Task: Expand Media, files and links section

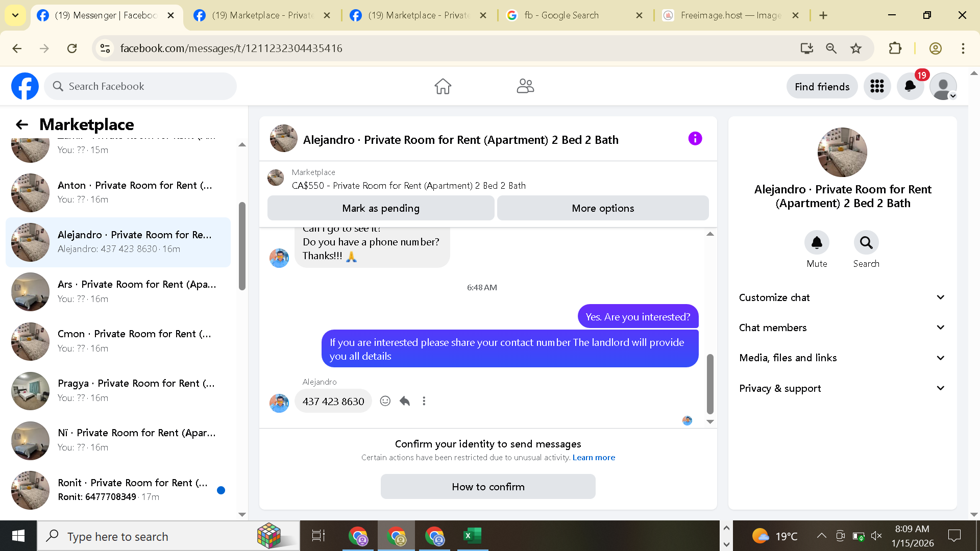Action: [841, 358]
